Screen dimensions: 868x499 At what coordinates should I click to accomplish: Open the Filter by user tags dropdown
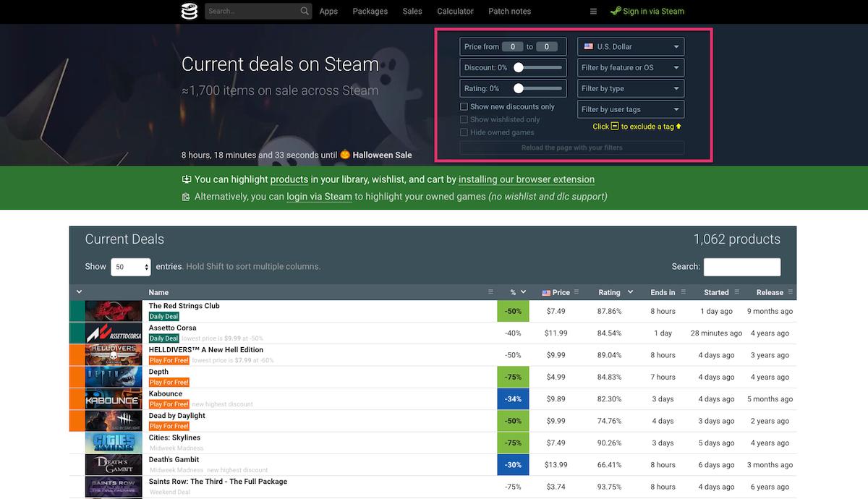pos(630,108)
